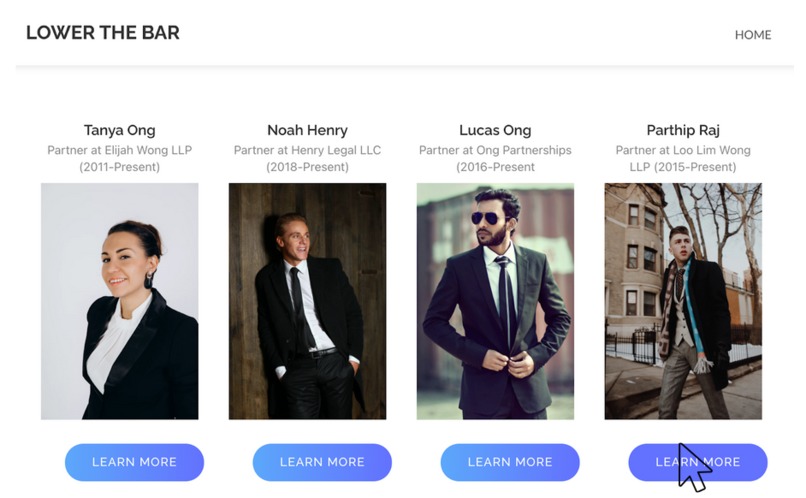Screen dimensions: 806x498
Task: Select the Parthip Raj name heading
Action: point(683,131)
